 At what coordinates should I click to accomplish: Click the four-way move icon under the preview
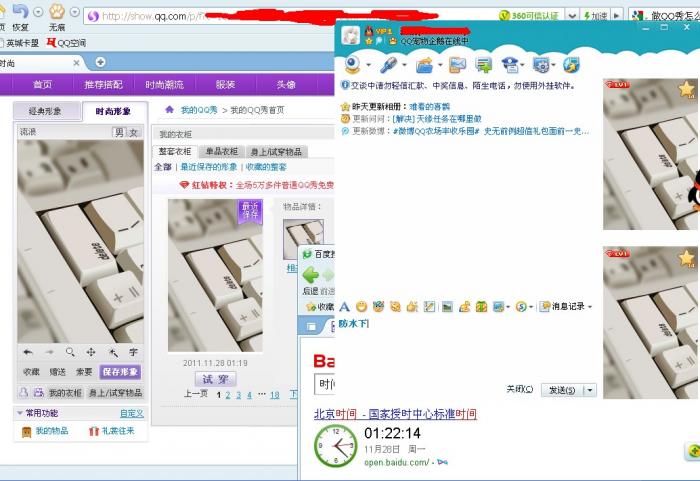(91, 352)
